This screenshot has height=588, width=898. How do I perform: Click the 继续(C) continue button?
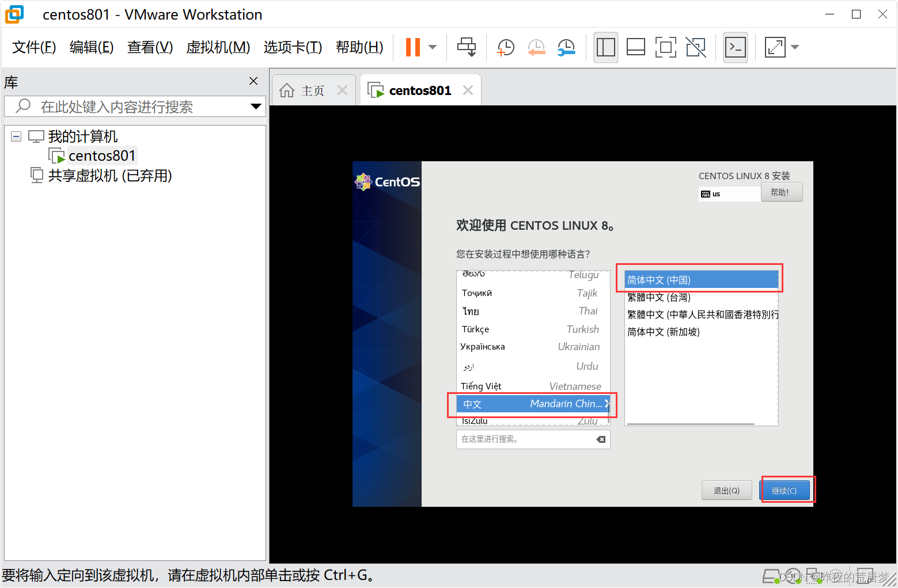pyautogui.click(x=784, y=490)
